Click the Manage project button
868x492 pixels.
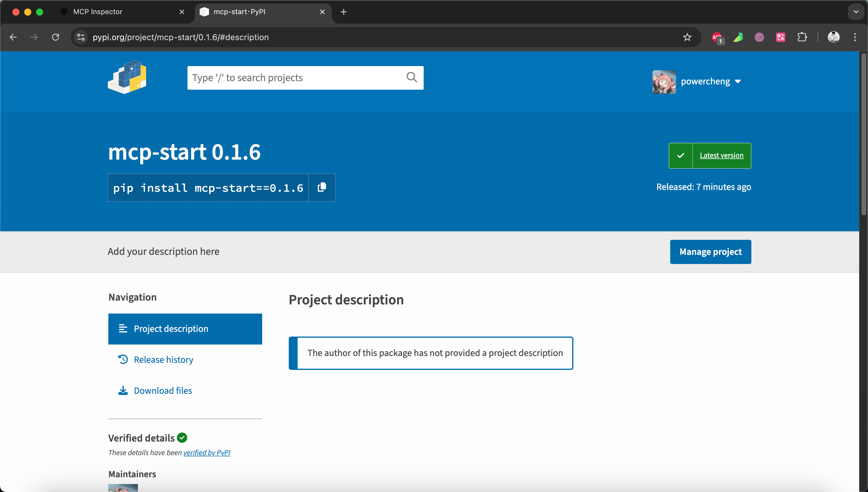click(710, 252)
